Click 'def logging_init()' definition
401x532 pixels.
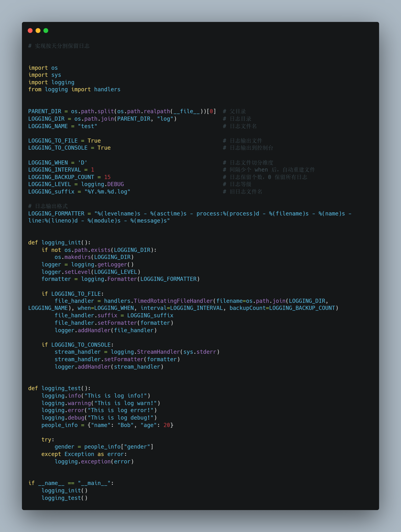pyautogui.click(x=59, y=242)
